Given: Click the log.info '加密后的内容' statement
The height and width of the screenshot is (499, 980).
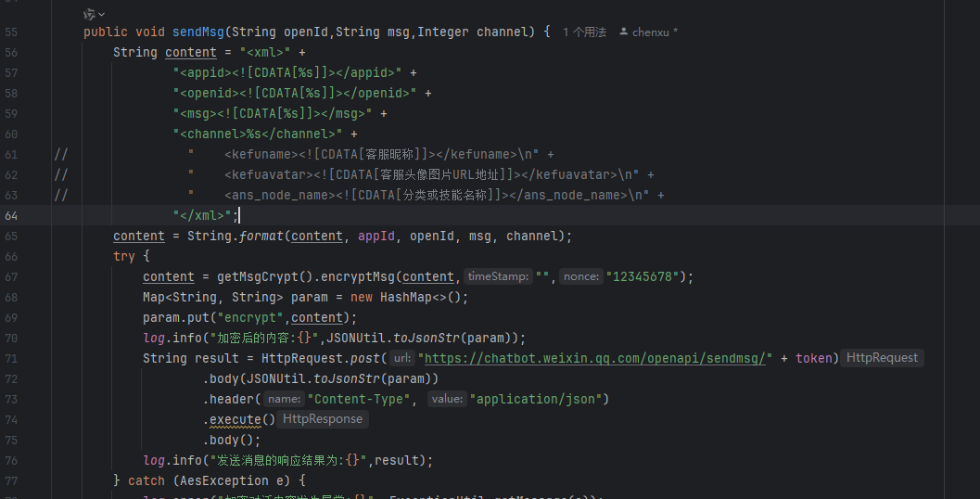Looking at the screenshot, I should (335, 338).
